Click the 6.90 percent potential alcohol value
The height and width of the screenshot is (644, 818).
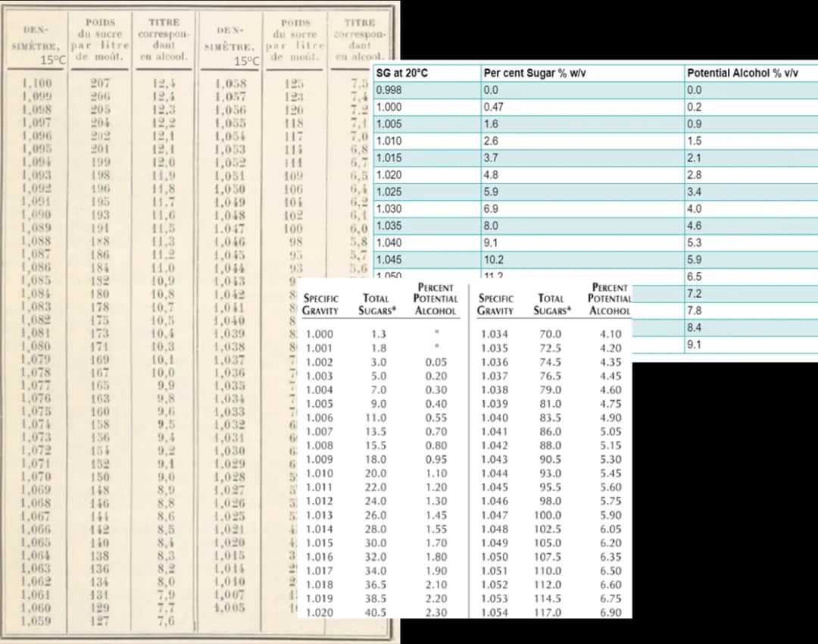point(610,613)
